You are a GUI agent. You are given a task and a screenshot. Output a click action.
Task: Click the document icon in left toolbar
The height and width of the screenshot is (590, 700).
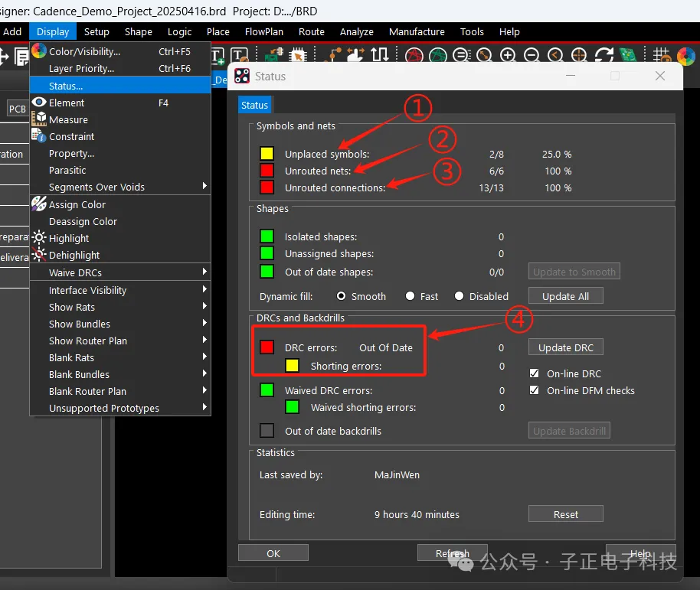(21, 57)
